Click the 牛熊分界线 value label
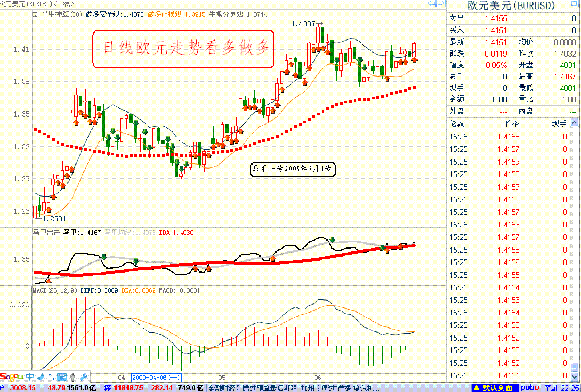Image resolution: width=581 pixels, height=392 pixels. point(238,14)
